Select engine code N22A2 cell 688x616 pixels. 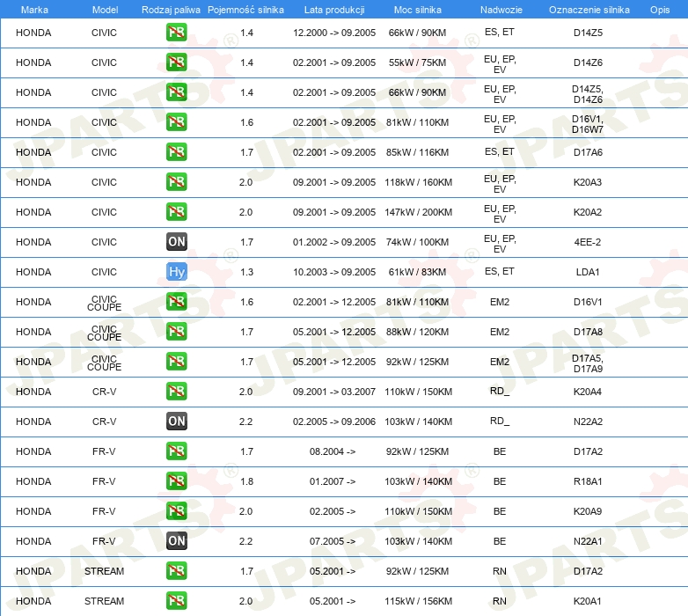(588, 422)
